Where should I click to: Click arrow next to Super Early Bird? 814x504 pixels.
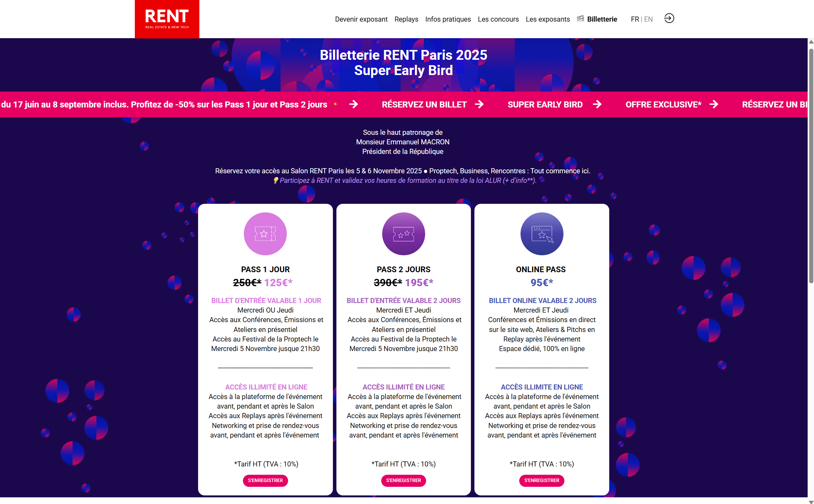pyautogui.click(x=597, y=104)
